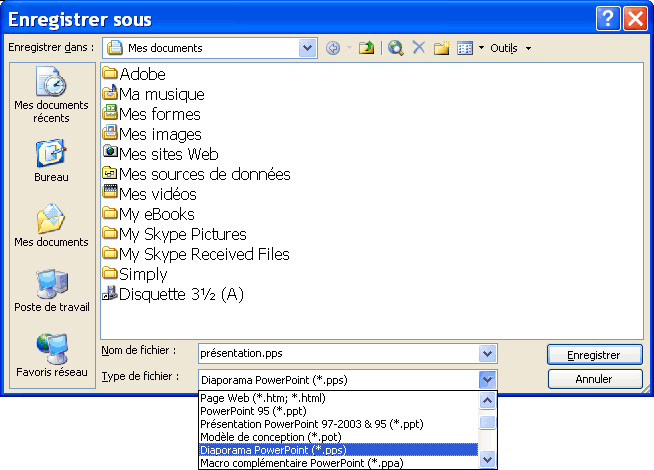
Task: Click the Views grid icon
Action: tap(465, 48)
